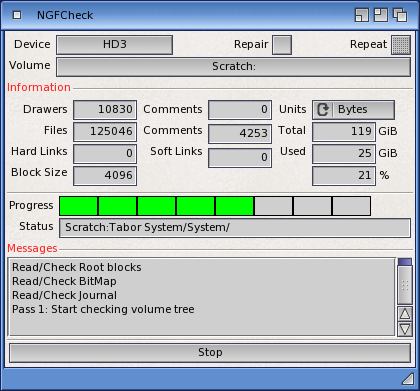420x391 pixels.
Task: Enable the Repair checkbox
Action: (x=282, y=45)
